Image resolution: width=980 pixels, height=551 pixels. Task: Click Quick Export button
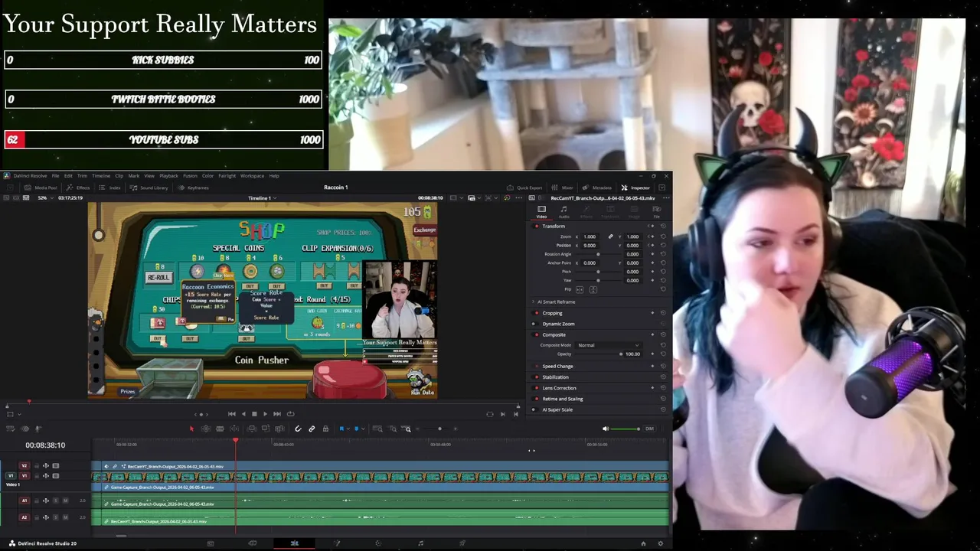point(524,187)
